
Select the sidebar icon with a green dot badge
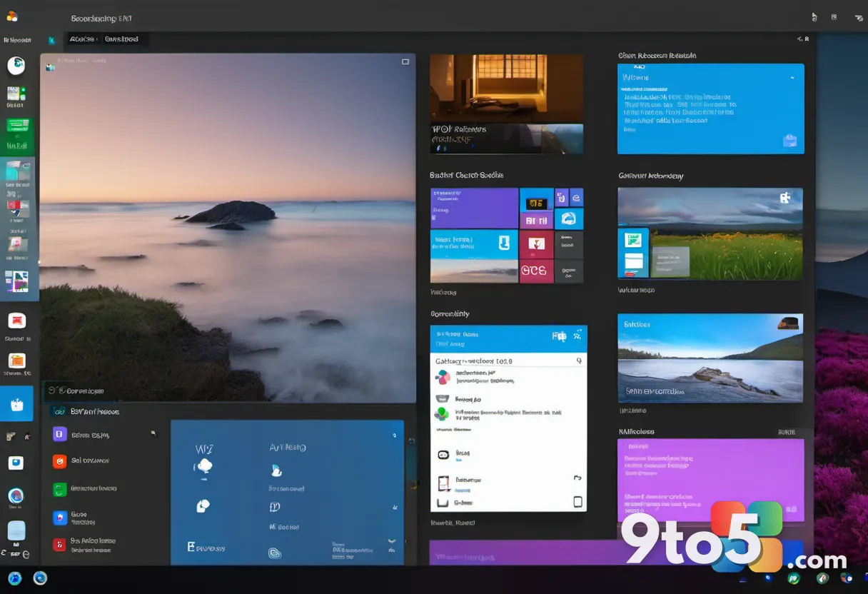(x=16, y=94)
